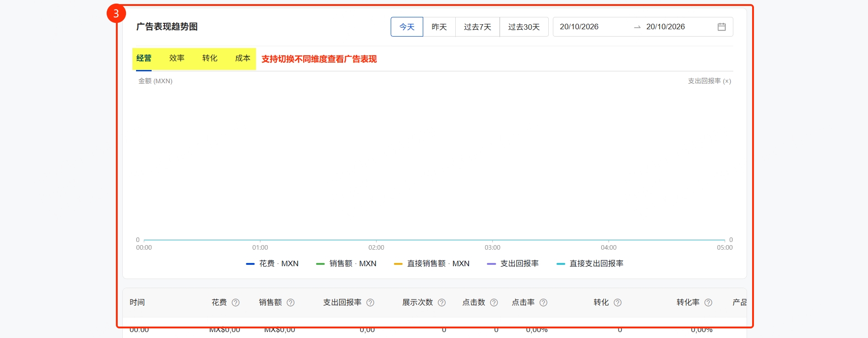Click the help icon next to 销售额

tap(290, 302)
